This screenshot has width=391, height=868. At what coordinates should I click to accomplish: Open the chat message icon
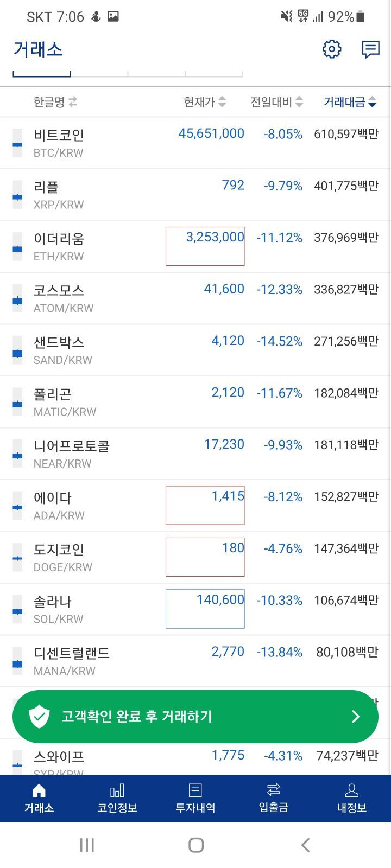pos(370,49)
